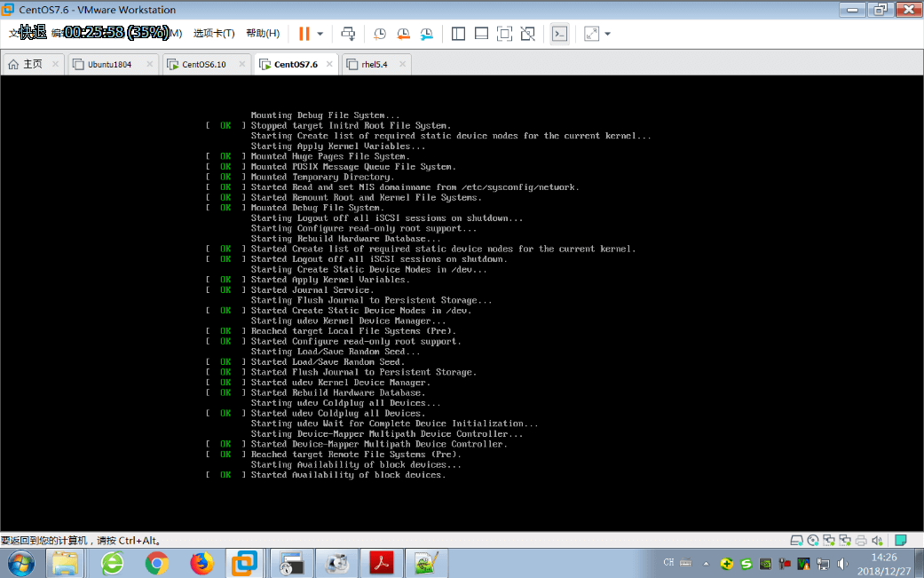Image resolution: width=924 pixels, height=578 pixels.
Task: Open the console view button
Action: tap(559, 34)
